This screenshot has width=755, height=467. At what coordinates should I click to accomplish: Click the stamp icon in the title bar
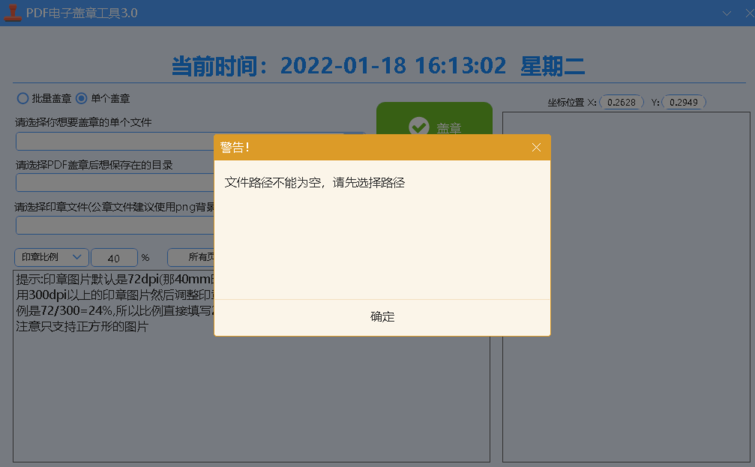click(x=13, y=13)
